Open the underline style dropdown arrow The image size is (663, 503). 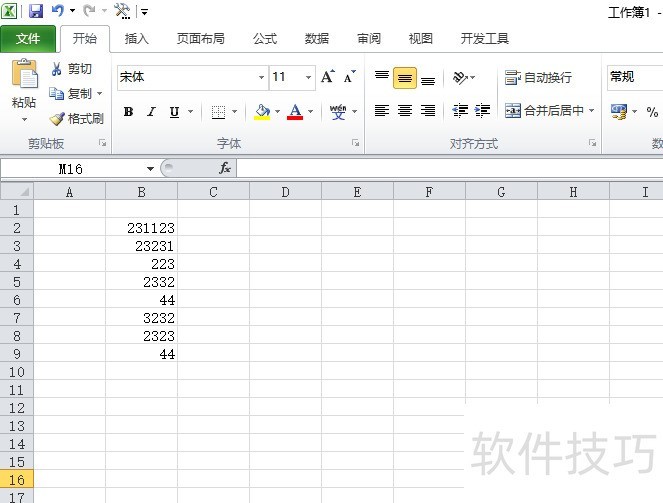191,112
